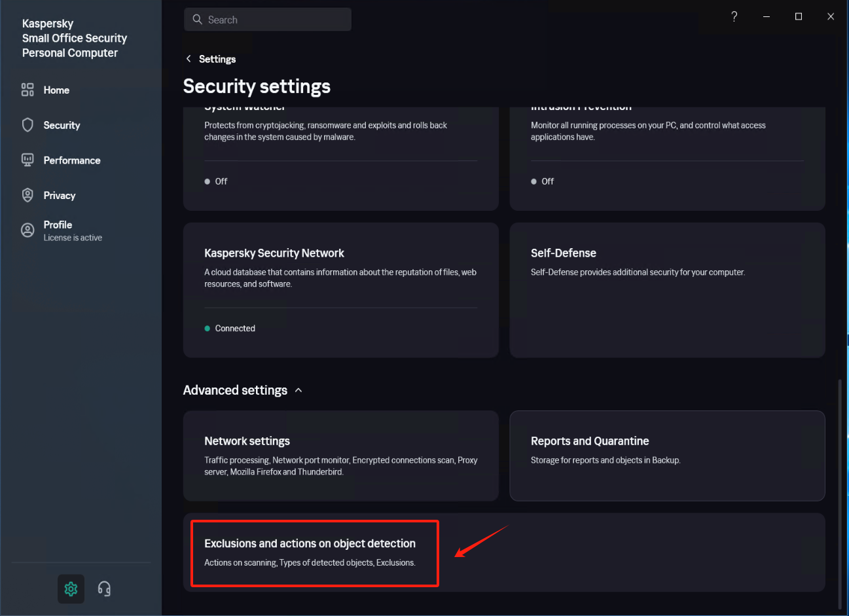Collapse the Advanced settings section
Image resolution: width=849 pixels, height=616 pixels.
pos(298,390)
